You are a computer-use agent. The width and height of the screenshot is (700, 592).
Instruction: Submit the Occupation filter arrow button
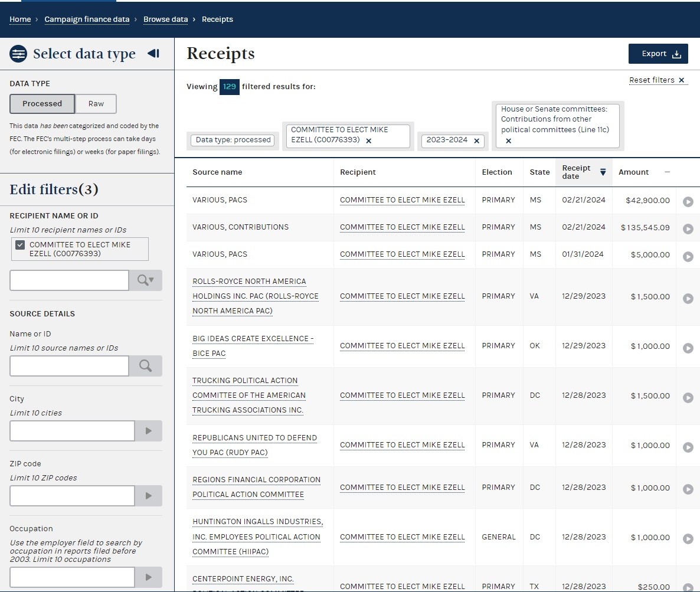149,577
